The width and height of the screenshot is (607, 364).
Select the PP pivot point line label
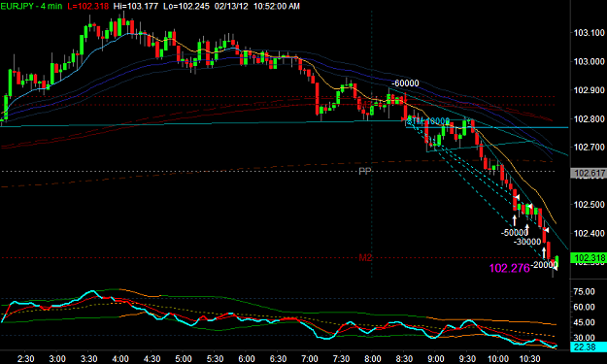(x=364, y=171)
